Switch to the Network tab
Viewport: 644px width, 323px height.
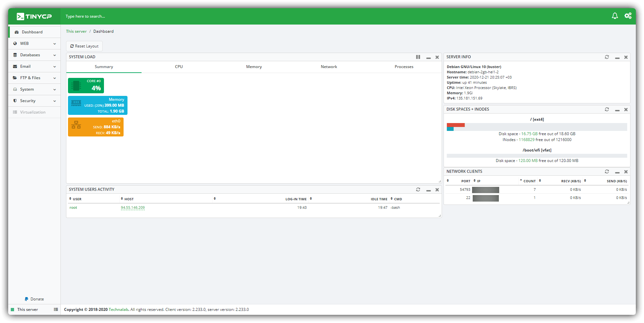point(329,67)
